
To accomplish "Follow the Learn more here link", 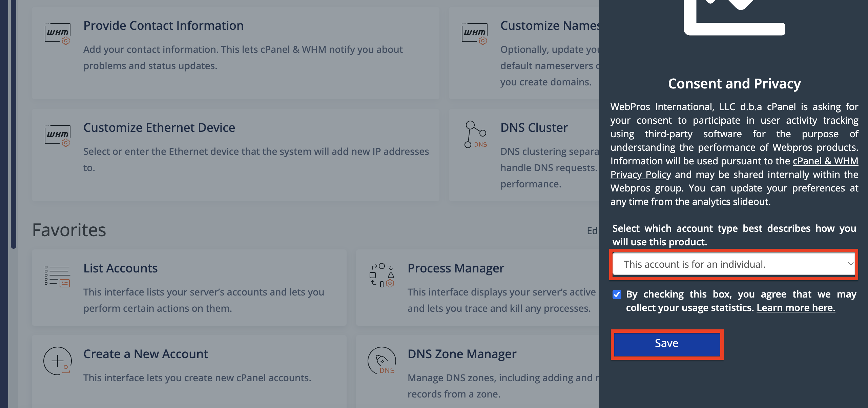I will point(796,308).
